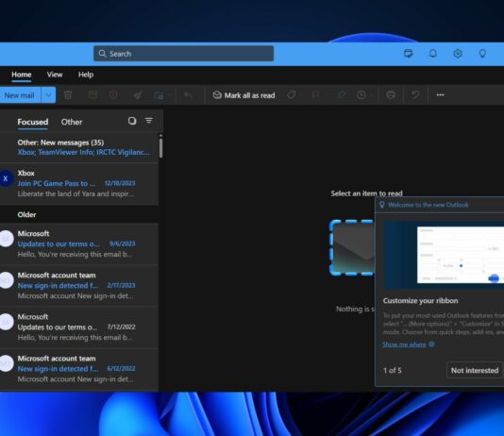Click the Show me where link
Screen dimensions: 504x436
pyautogui.click(x=404, y=344)
